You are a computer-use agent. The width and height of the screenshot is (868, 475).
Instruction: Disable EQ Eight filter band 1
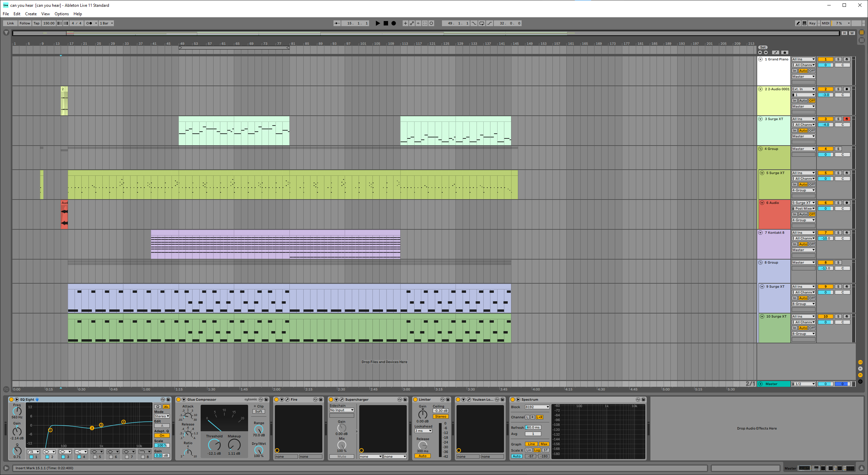tap(31, 457)
